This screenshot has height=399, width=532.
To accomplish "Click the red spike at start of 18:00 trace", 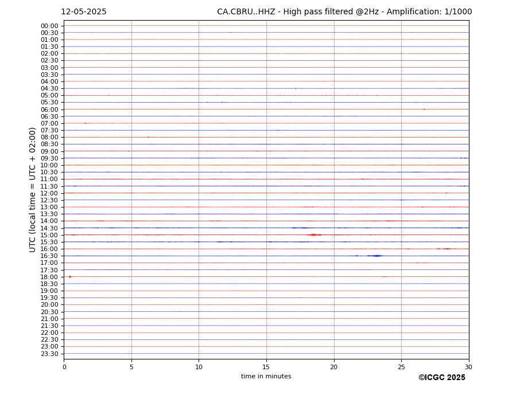I will [70, 277].
